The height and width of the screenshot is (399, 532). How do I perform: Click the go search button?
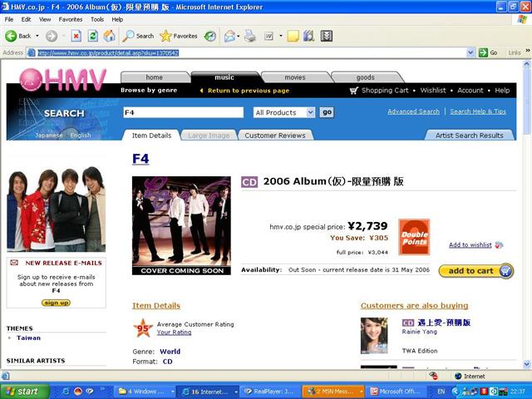point(327,112)
